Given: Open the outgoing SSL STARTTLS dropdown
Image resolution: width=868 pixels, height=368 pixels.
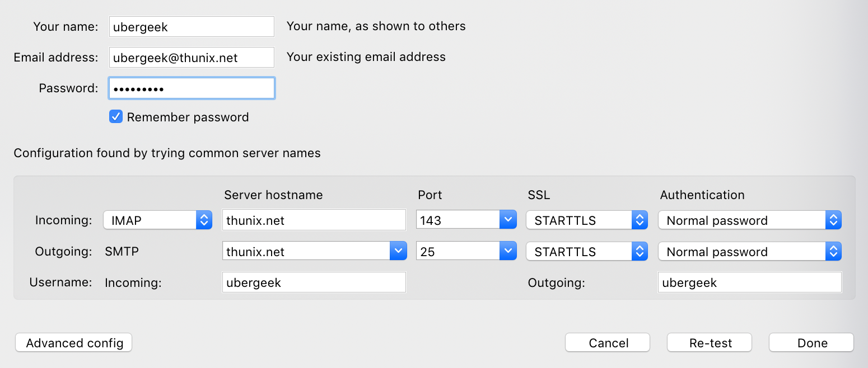Looking at the screenshot, I should pyautogui.click(x=586, y=252).
